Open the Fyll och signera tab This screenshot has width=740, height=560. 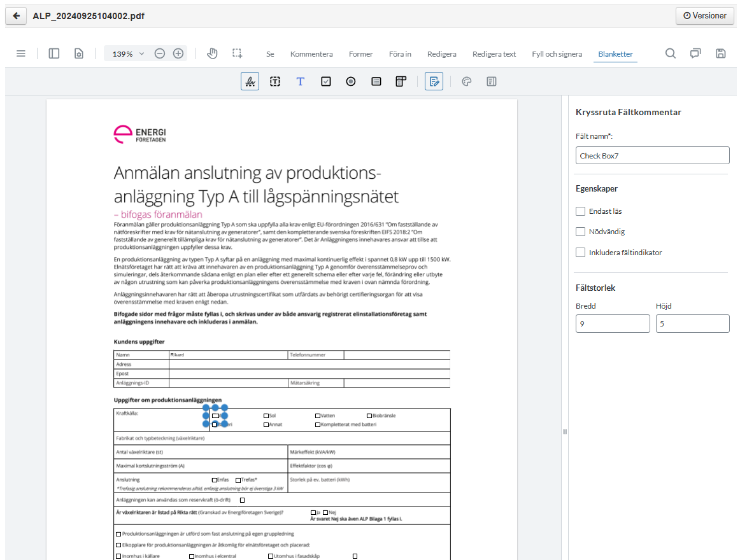pos(557,54)
